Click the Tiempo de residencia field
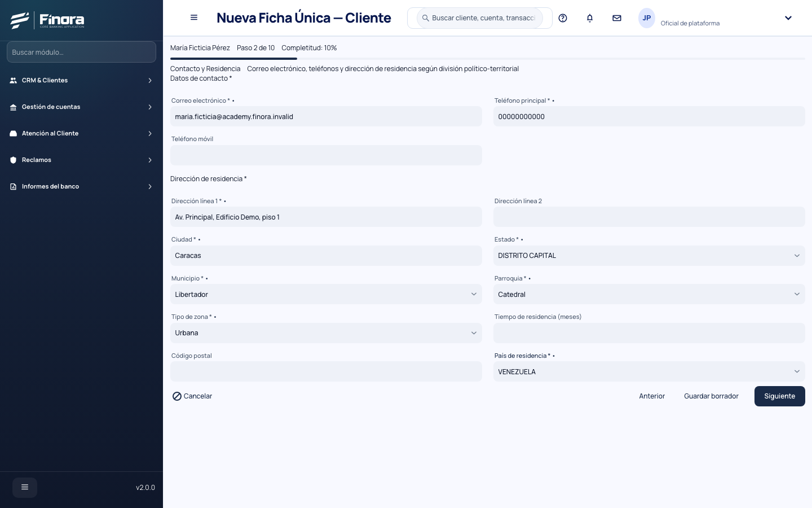Viewport: 812px width, 508px height. pyautogui.click(x=649, y=333)
